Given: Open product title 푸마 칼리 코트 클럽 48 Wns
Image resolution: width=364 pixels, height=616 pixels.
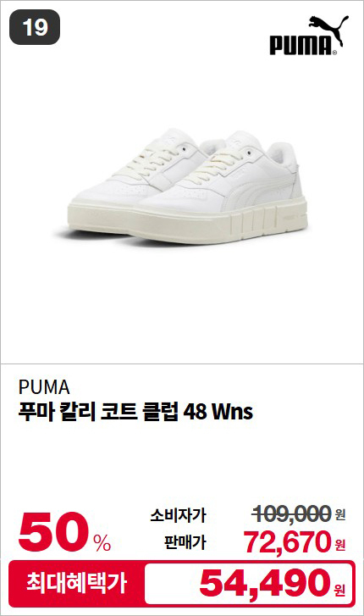Looking at the screenshot, I should pos(135,411).
